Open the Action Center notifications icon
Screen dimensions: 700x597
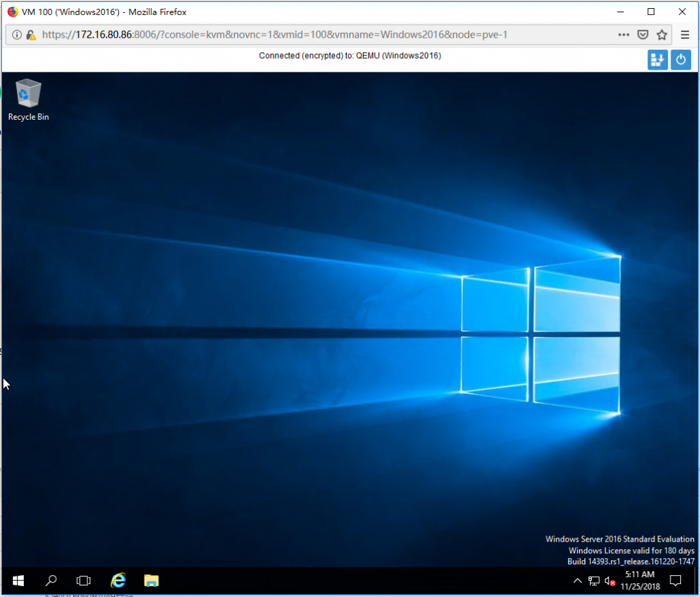pos(675,581)
